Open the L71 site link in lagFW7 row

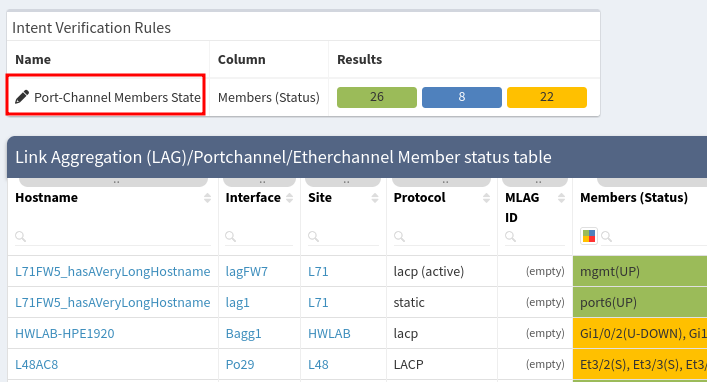[318, 272]
